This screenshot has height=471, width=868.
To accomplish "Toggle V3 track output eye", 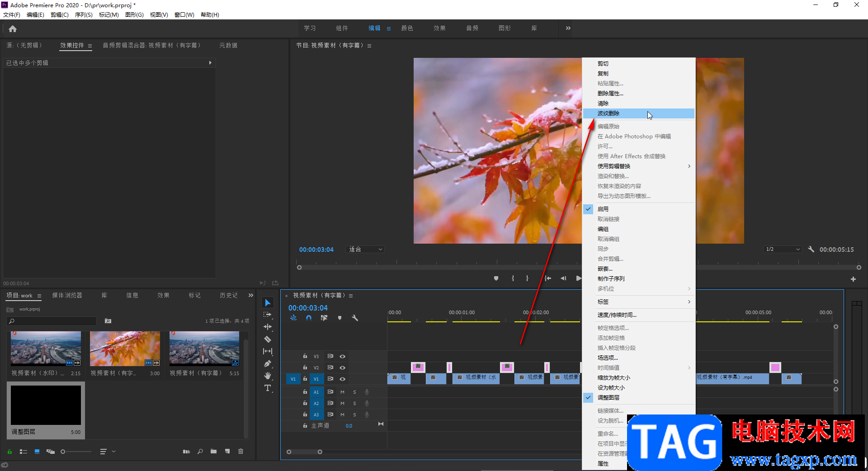I will (342, 357).
